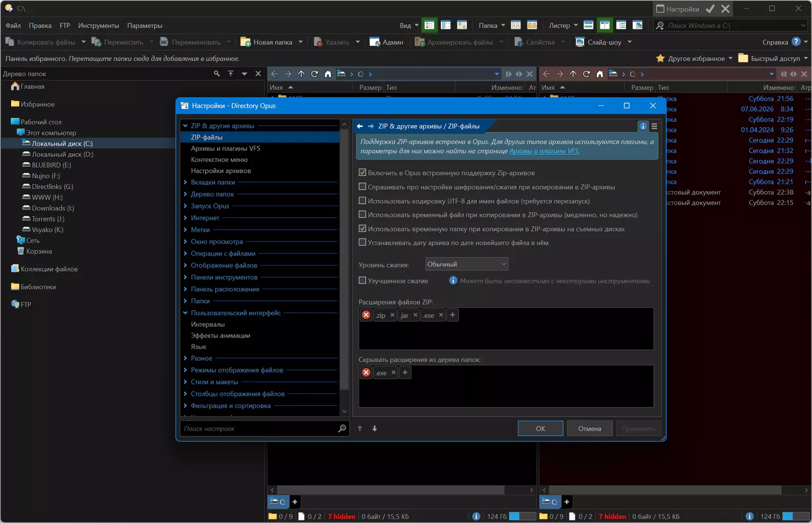The width and height of the screenshot is (812, 523).
Task: Remove the .jar extension tag
Action: click(x=415, y=315)
